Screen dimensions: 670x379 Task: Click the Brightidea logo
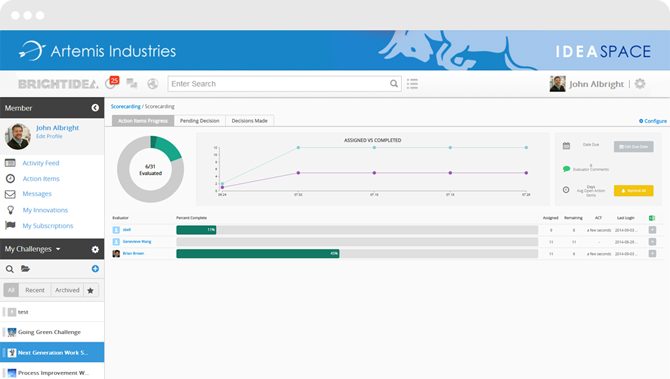pos(58,84)
